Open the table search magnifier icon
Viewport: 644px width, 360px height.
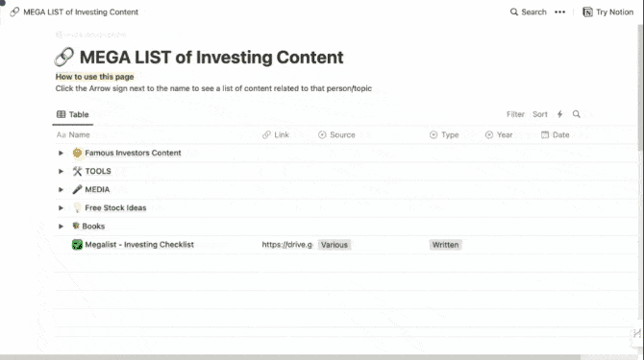pyautogui.click(x=577, y=114)
